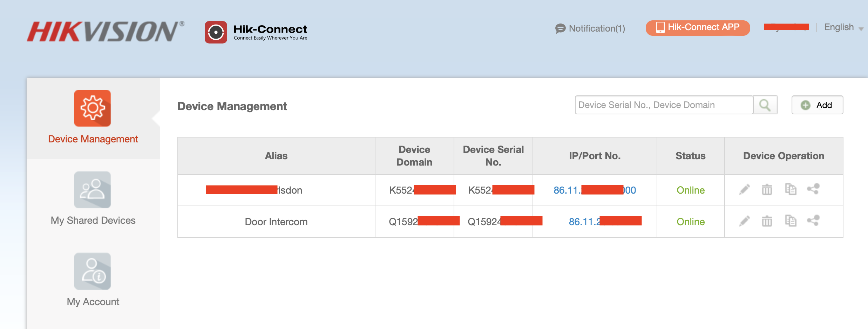Open the first device's IP/Port link
The image size is (868, 329).
point(595,190)
